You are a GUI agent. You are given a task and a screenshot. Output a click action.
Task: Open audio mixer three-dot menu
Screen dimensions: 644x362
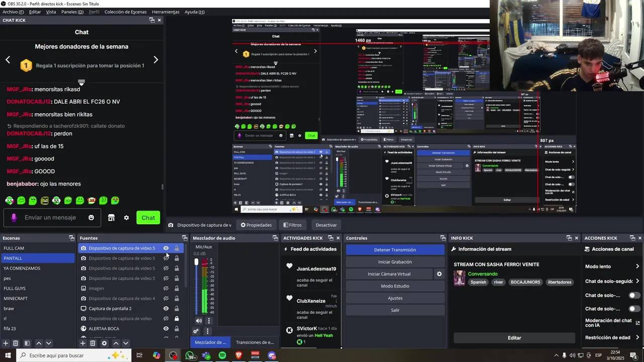point(207,331)
